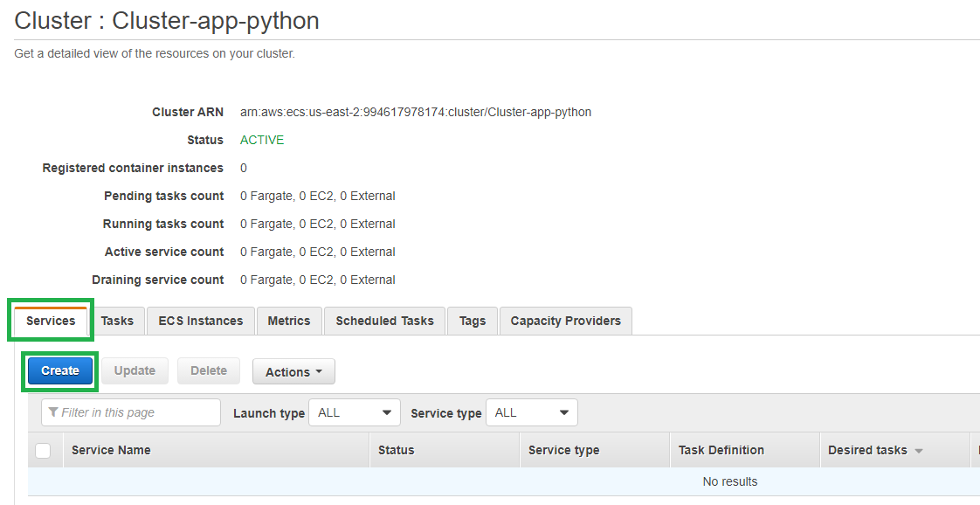Switch to the Tags tab
The height and width of the screenshot is (505, 980).
tap(473, 321)
